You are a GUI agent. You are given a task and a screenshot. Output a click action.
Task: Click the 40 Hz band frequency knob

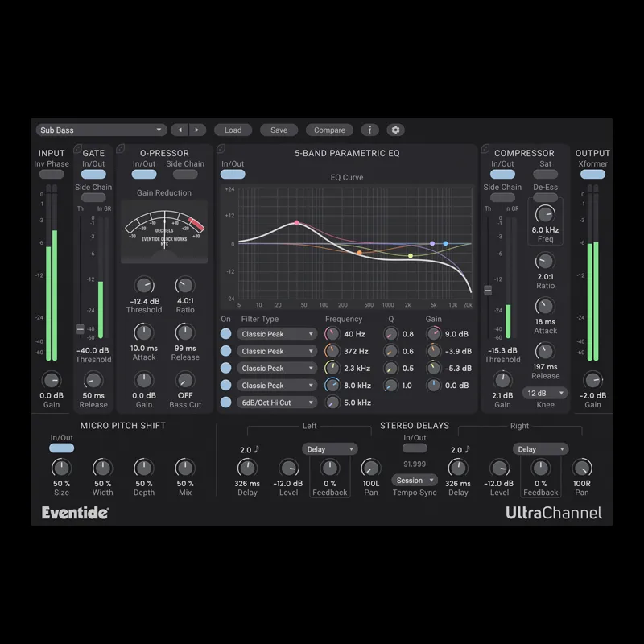[x=332, y=334]
